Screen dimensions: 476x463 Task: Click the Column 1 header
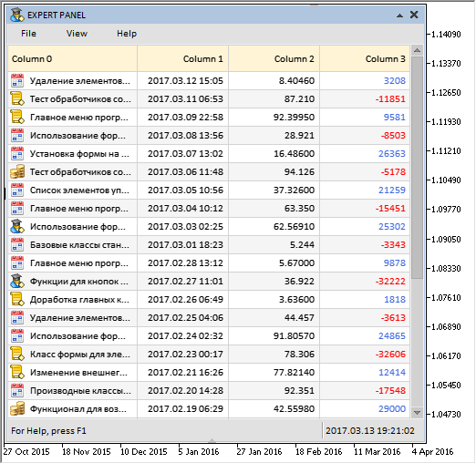click(x=182, y=58)
